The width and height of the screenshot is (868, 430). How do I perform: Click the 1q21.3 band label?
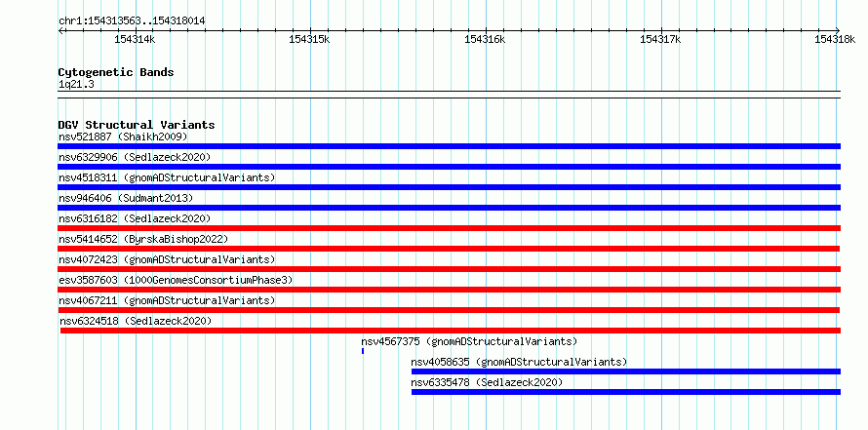tap(76, 84)
